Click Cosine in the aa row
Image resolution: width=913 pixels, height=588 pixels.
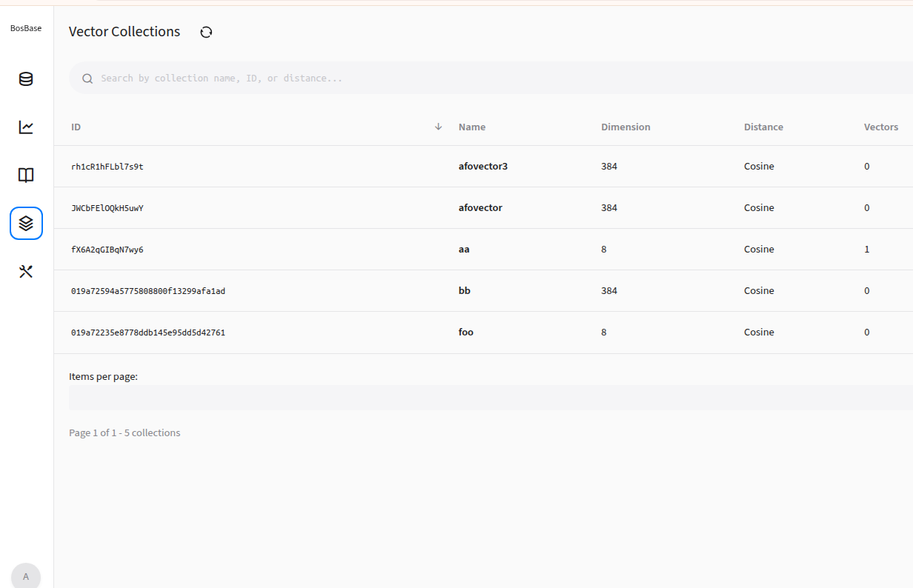click(x=759, y=250)
